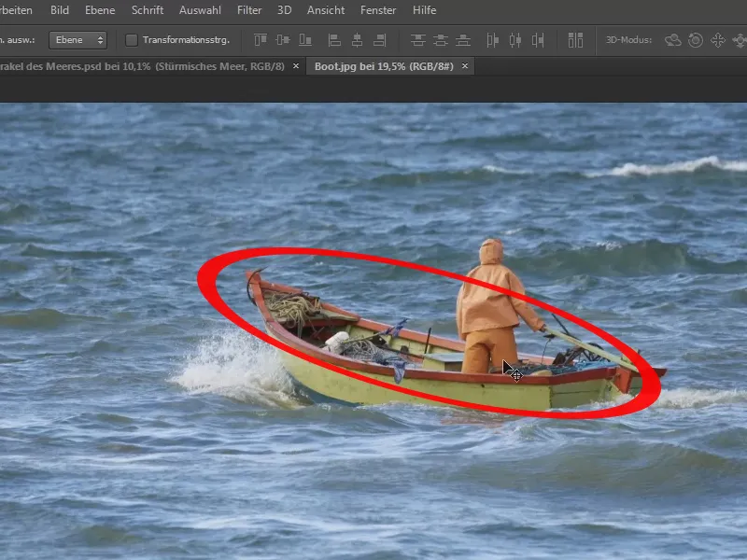The width and height of the screenshot is (747, 560).
Task: Click the align horizontal centers icon
Action: click(x=357, y=40)
